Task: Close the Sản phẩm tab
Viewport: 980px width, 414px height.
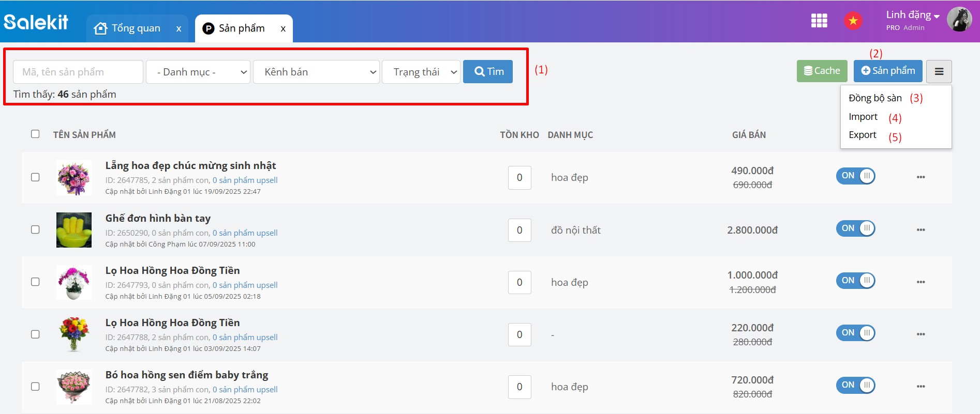Action: pyautogui.click(x=283, y=29)
